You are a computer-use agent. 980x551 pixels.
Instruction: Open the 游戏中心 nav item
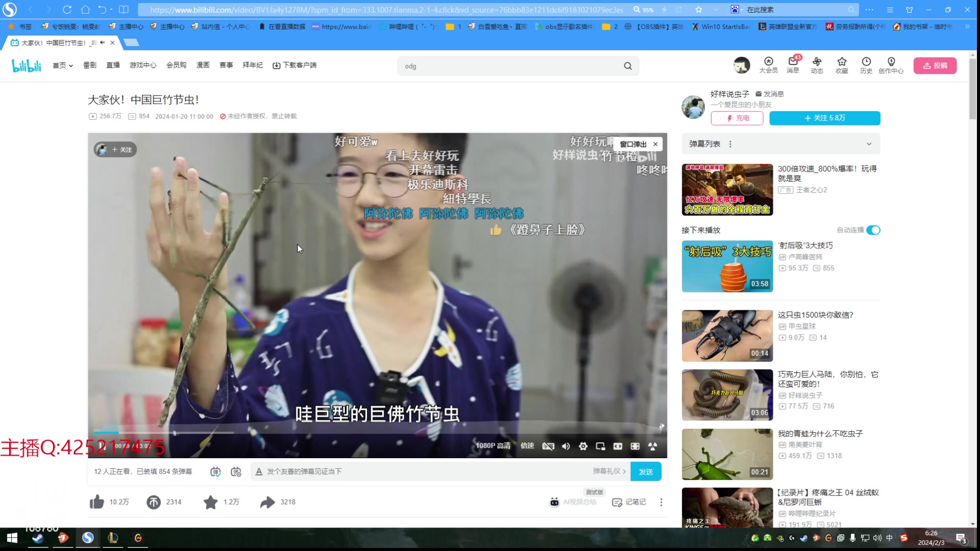142,65
